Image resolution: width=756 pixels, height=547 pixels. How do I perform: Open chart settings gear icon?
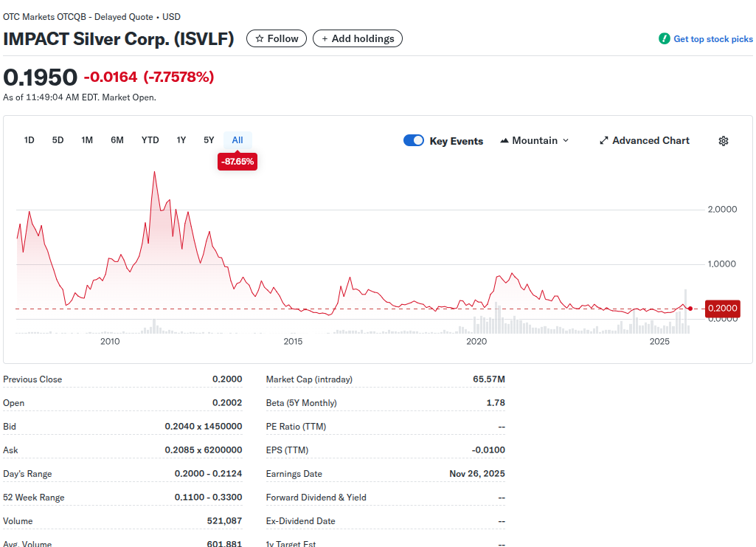(723, 141)
